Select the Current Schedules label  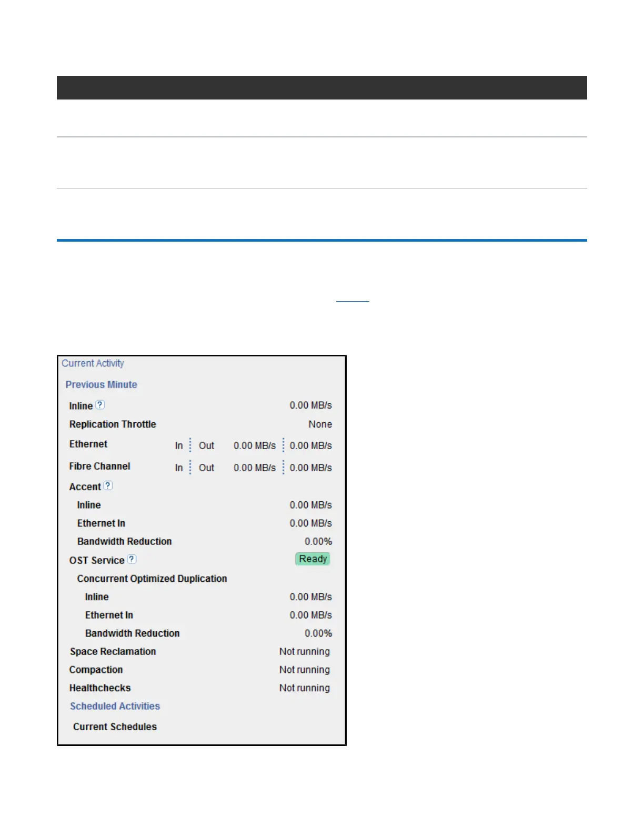coord(115,727)
